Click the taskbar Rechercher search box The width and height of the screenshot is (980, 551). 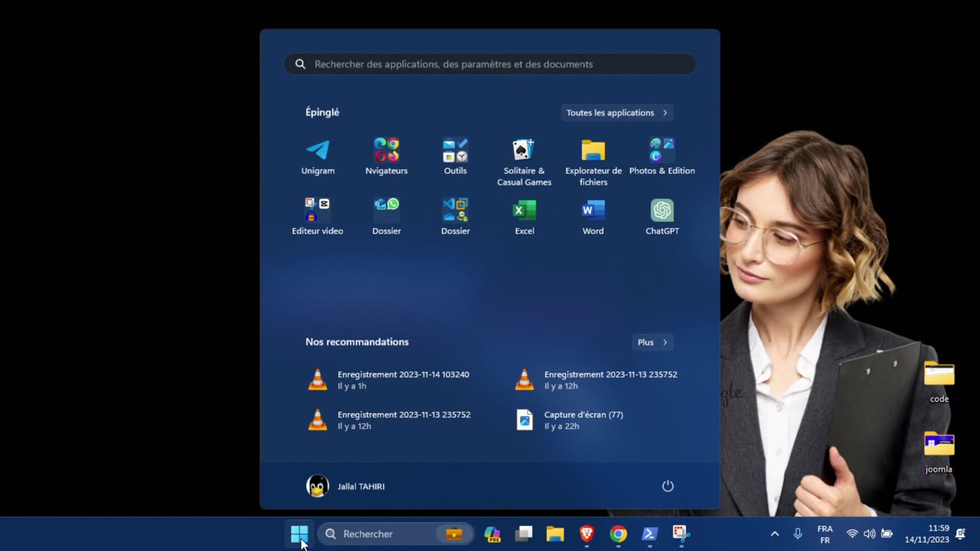click(395, 533)
